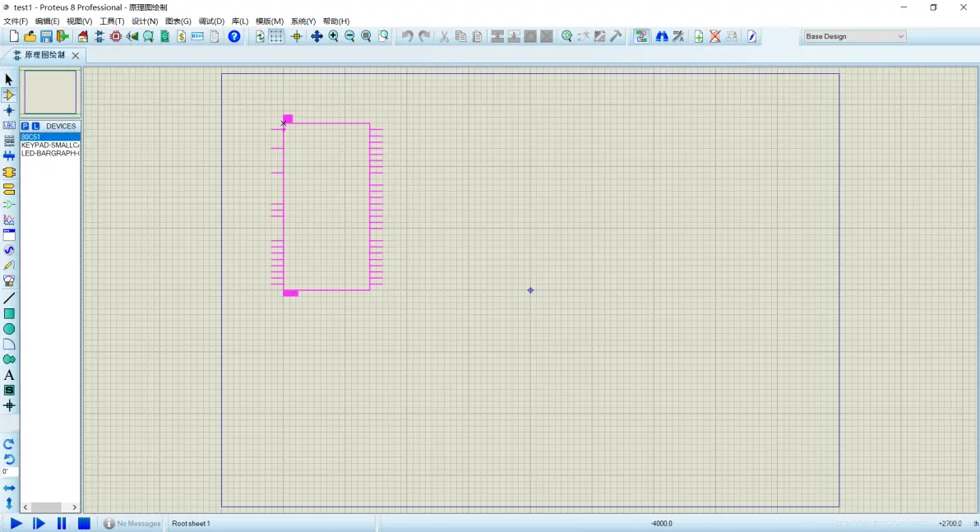
Task: Select KEYPAD-SMALLCALC in the devices list
Action: point(49,145)
